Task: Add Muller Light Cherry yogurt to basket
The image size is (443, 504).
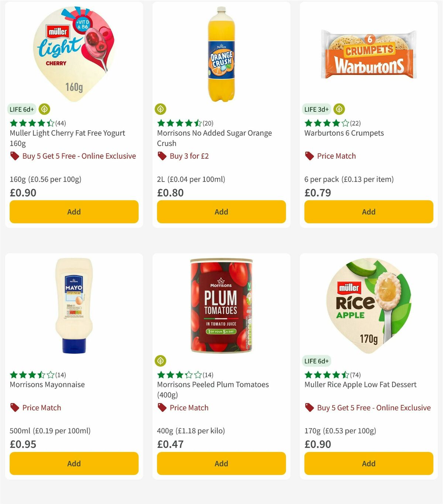Action: pos(74,212)
